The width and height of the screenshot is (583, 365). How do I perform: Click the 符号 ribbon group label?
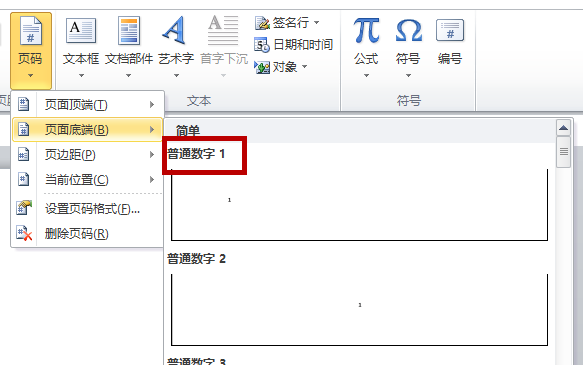[x=408, y=101]
